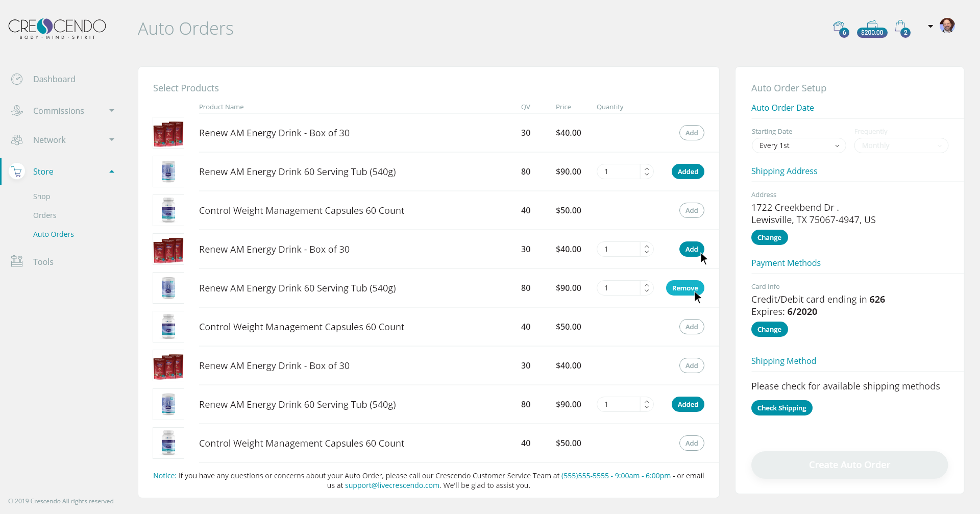Click Box of 30 thumbnail beside quantity field

pyautogui.click(x=168, y=249)
